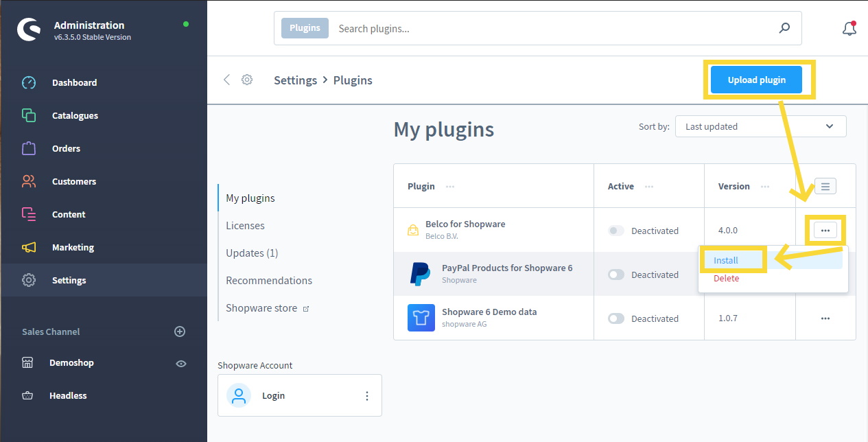Screen dimensions: 868x442
Task: Activate PayPal Products plugin toggle
Action: coord(616,275)
